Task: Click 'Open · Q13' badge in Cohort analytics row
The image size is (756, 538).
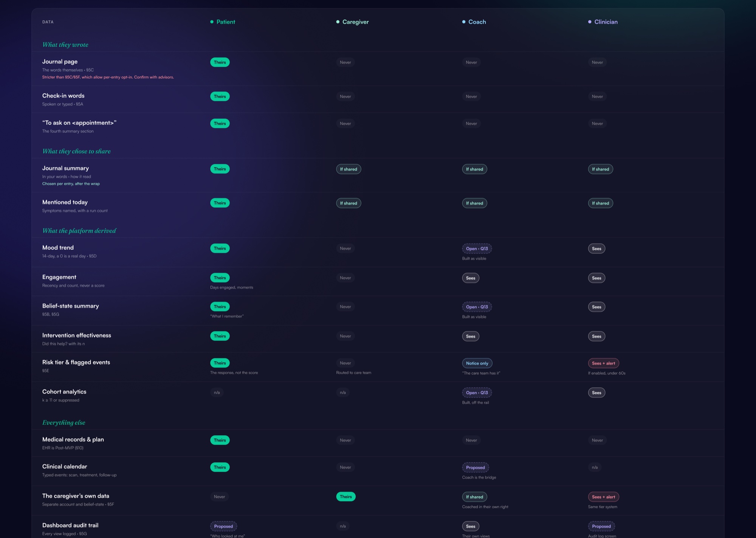Action: pos(477,392)
